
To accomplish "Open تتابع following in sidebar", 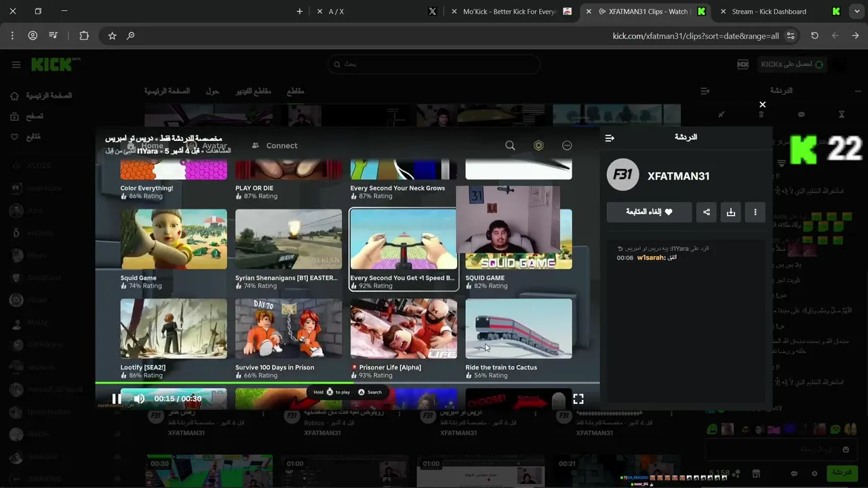I will [26, 137].
